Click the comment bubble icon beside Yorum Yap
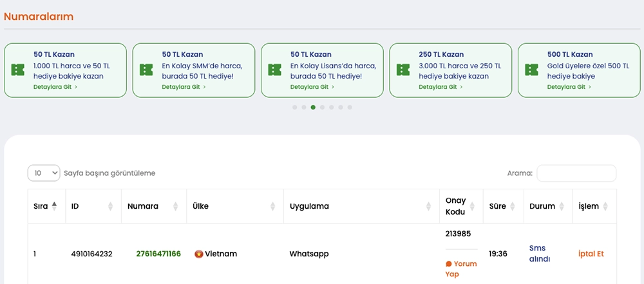 pos(449,264)
